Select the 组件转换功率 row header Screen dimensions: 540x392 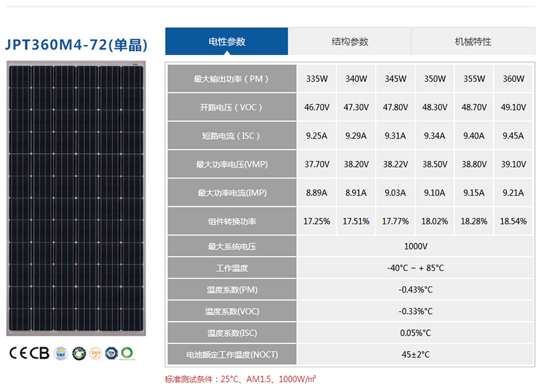pyautogui.click(x=231, y=222)
